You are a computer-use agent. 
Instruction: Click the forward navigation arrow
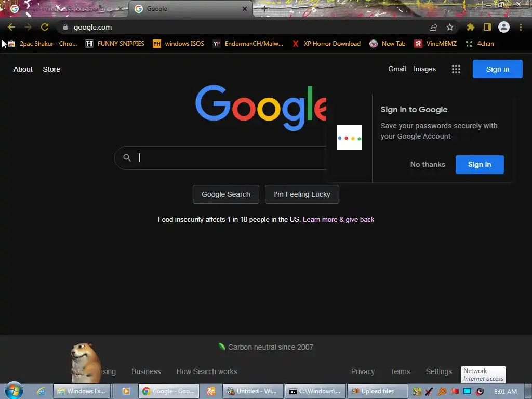pyautogui.click(x=28, y=27)
